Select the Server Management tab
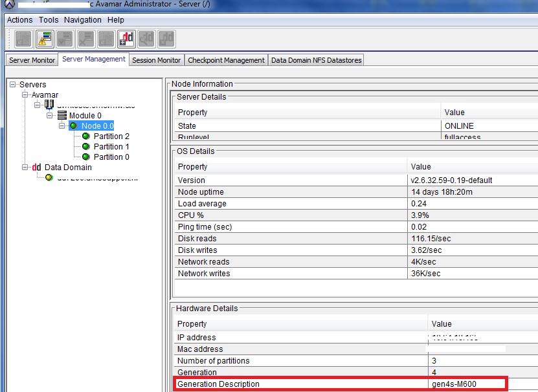The height and width of the screenshot is (392, 538). pos(94,59)
